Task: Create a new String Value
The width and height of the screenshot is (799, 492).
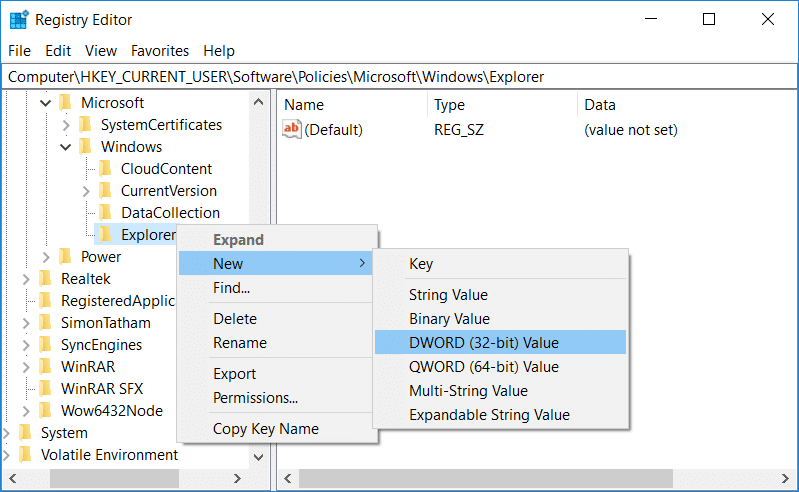Action: tap(448, 295)
